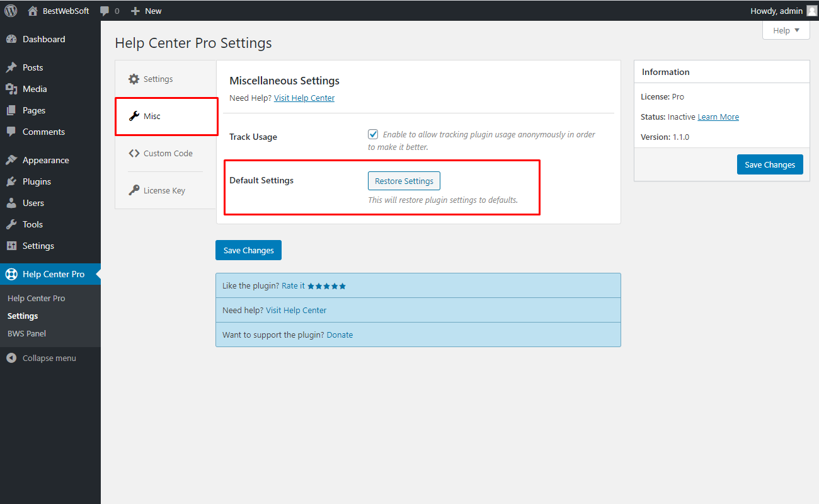The image size is (819, 504).
Task: Open the Custom Code tab
Action: click(x=166, y=153)
